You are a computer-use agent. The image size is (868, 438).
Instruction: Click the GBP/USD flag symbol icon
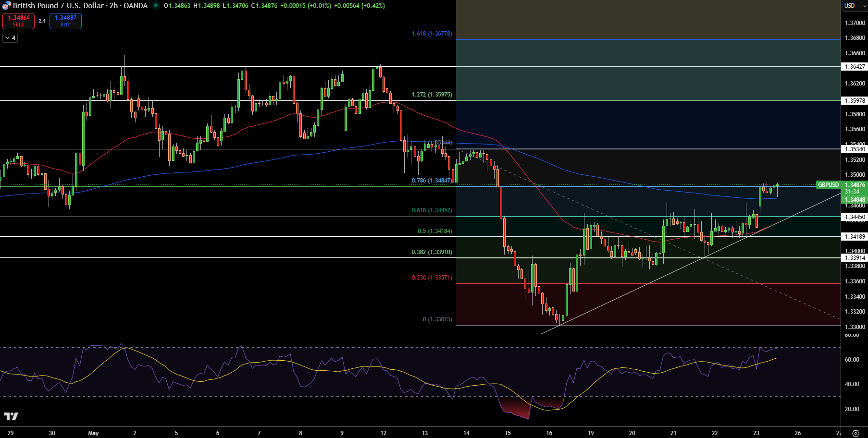(x=6, y=5)
